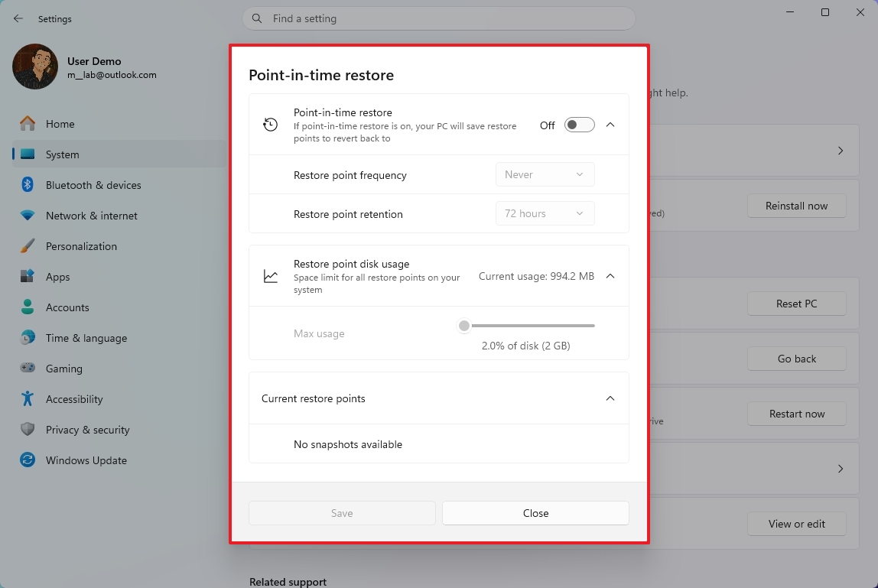Click the Gaming controller icon
This screenshot has width=878, height=588.
[27, 368]
